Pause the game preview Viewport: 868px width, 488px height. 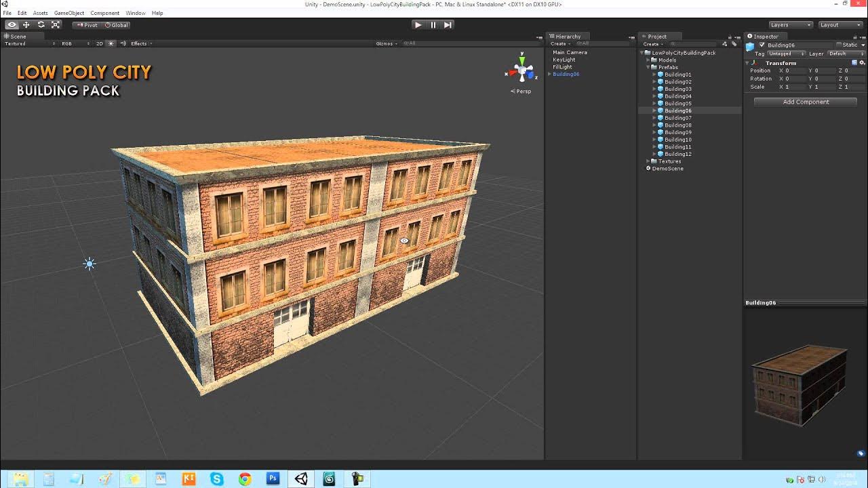(x=433, y=25)
